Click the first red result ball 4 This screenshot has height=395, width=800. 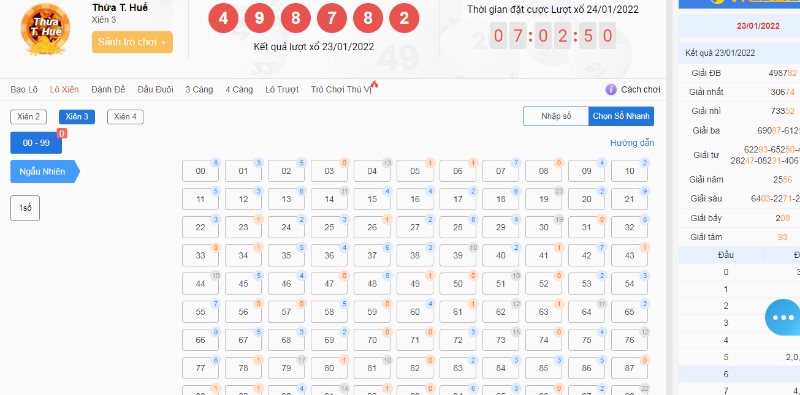click(x=223, y=18)
